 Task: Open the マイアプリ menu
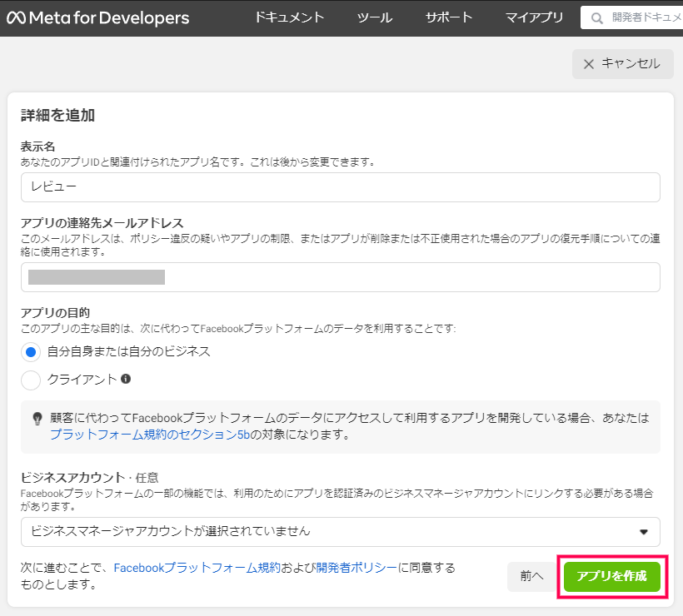coord(534,17)
